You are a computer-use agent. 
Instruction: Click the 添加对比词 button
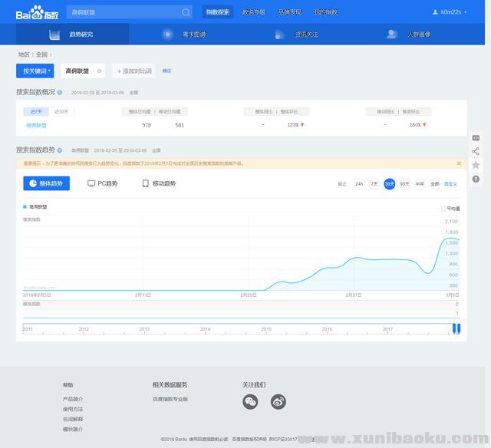point(134,71)
